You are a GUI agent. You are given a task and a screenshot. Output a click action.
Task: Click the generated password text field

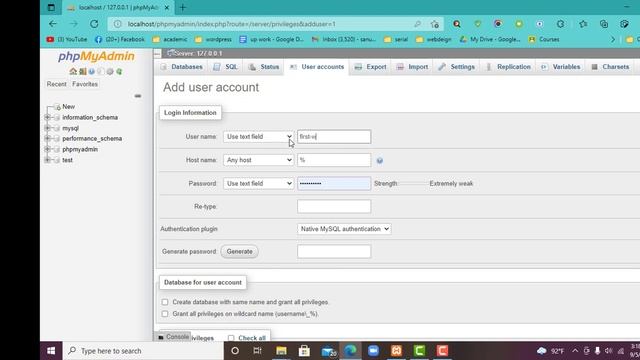pos(334,251)
